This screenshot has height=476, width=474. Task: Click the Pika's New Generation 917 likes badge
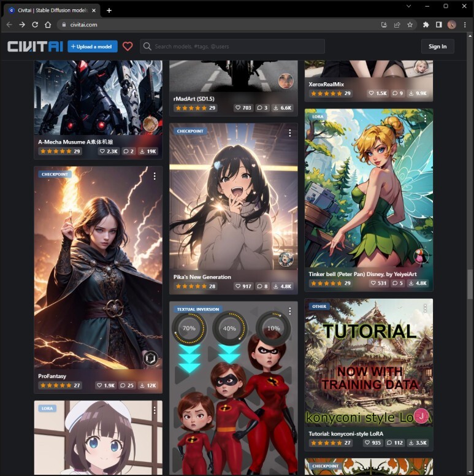click(243, 286)
